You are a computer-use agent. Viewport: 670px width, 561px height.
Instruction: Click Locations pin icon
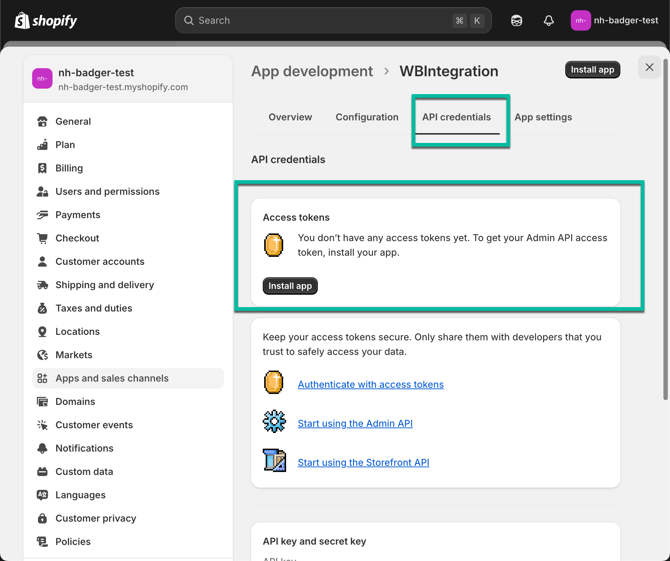(42, 332)
